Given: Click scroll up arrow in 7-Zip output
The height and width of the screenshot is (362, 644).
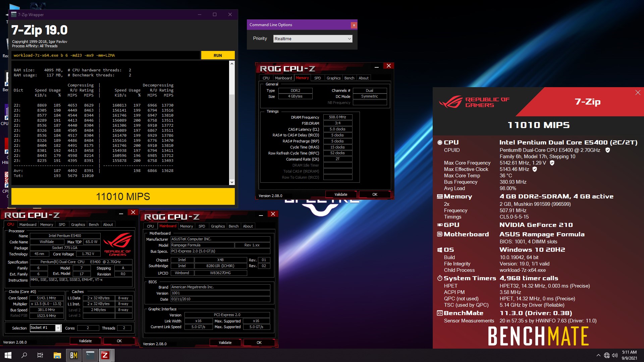Looking at the screenshot, I should [232, 64].
